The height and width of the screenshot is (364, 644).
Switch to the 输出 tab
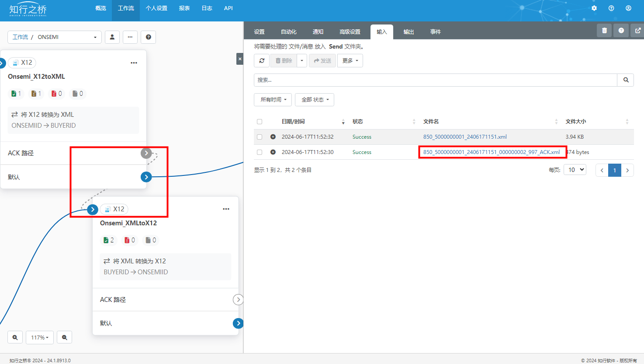click(x=409, y=31)
